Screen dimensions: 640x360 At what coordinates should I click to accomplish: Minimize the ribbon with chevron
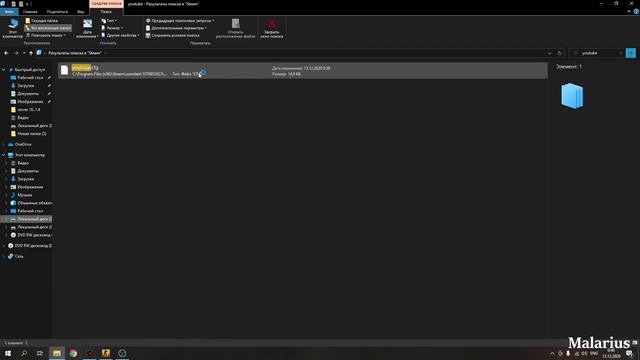[629, 12]
